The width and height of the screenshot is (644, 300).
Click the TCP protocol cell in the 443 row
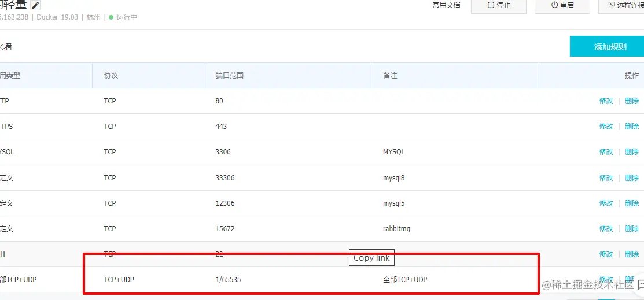coord(110,127)
